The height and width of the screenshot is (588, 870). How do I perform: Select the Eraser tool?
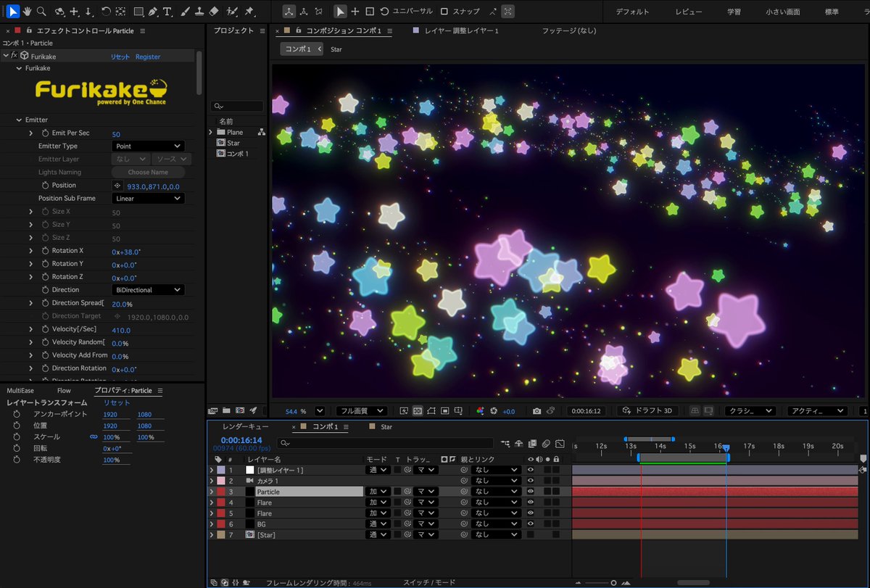click(x=213, y=12)
